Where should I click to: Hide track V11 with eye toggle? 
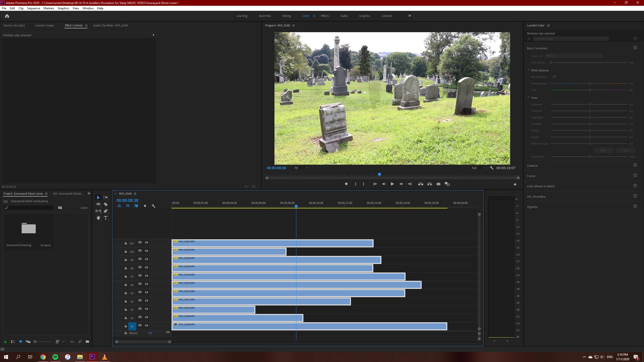146,243
